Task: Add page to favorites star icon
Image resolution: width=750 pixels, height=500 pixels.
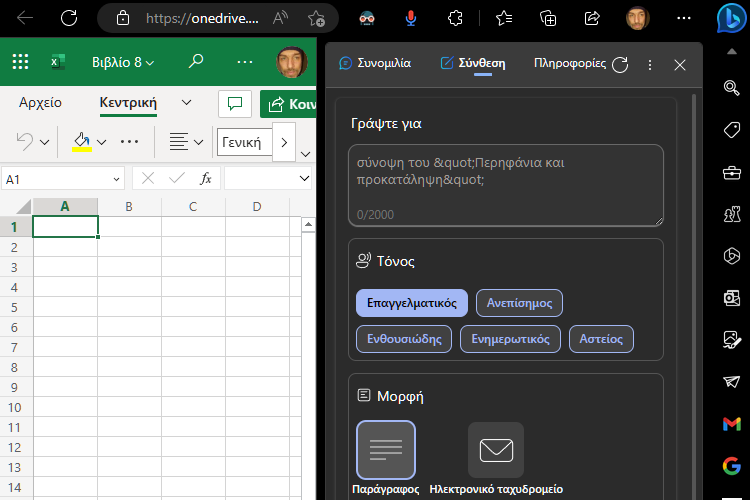Action: pyautogui.click(x=316, y=18)
